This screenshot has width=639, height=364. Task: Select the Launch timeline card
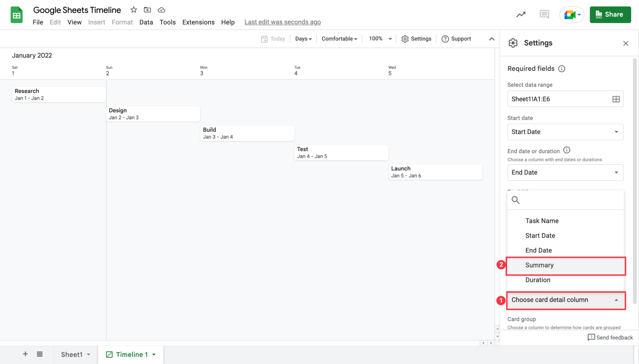point(436,172)
